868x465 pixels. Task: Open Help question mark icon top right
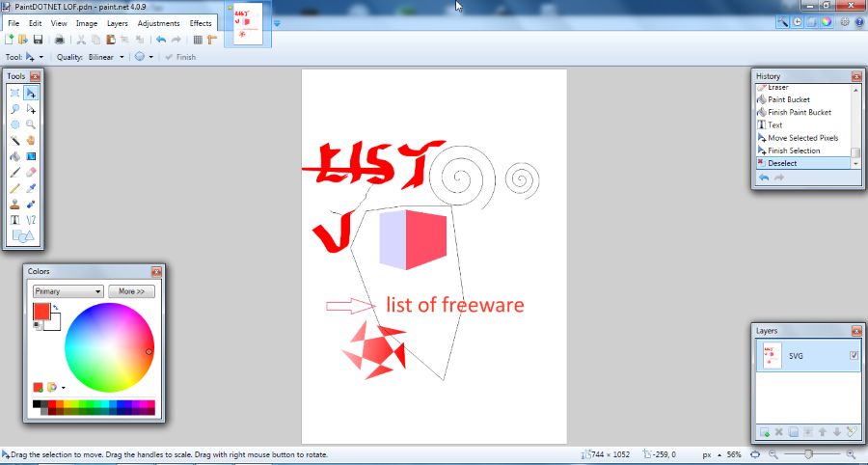[x=859, y=21]
